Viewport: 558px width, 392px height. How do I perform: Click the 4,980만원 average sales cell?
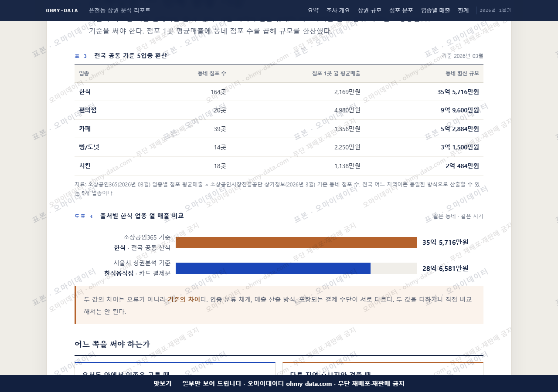click(x=347, y=110)
